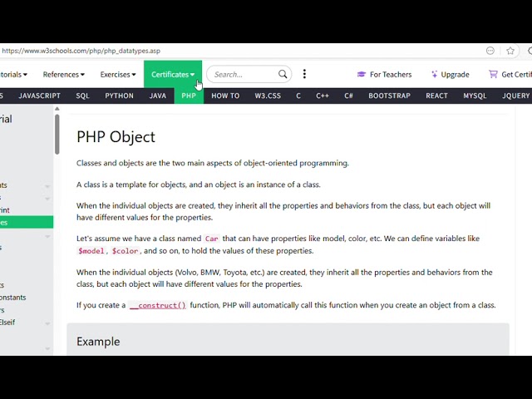Click the circled ellipsis icon in address bar
The height and width of the screenshot is (399, 532).
click(x=490, y=51)
